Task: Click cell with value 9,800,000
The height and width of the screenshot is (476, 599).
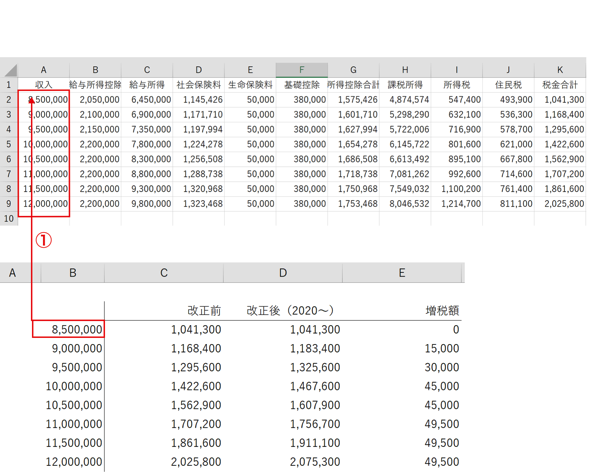Action: click(x=147, y=204)
